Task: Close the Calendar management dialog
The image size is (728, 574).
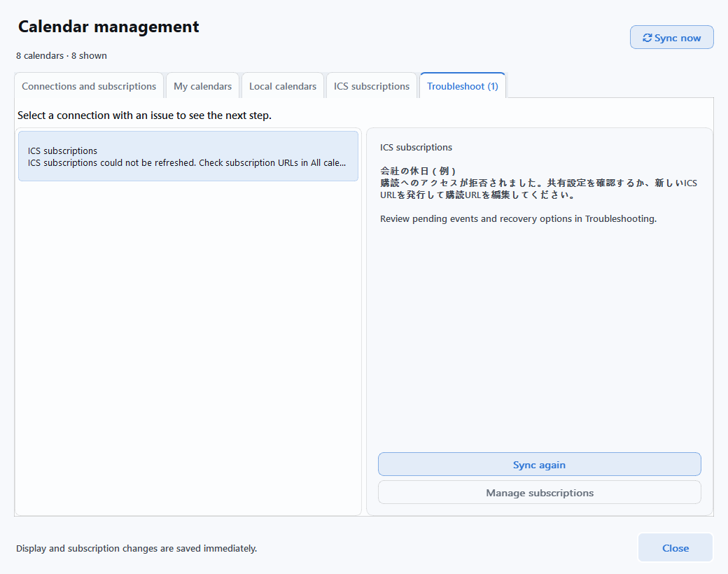Action: point(675,548)
